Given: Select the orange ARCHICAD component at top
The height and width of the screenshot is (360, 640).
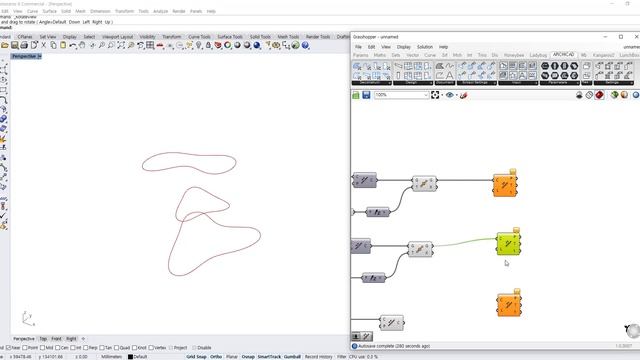Looking at the screenshot, I should tap(505, 185).
